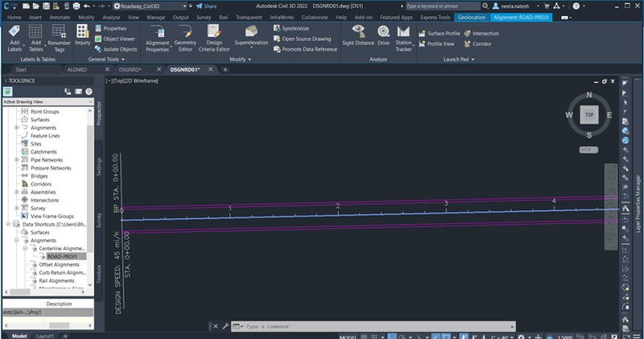Collapse the Data Shortcuts node
Image resolution: width=644 pixels, height=339 pixels.
(x=8, y=224)
